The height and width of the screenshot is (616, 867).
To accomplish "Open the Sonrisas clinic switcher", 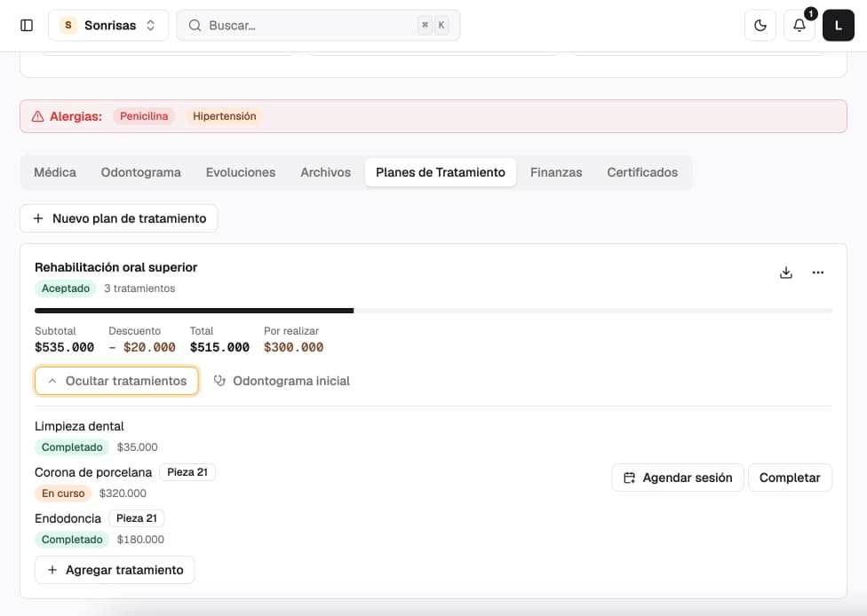I will [108, 26].
